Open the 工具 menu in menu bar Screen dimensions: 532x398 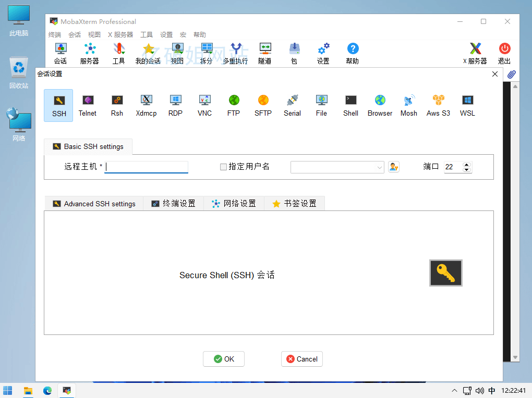tap(147, 35)
